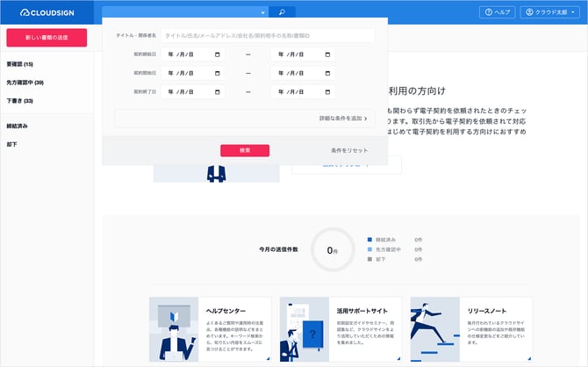The width and height of the screenshot is (588, 367).
Task: Open calendar picker for first 契約終了日 field
Action: (216, 91)
